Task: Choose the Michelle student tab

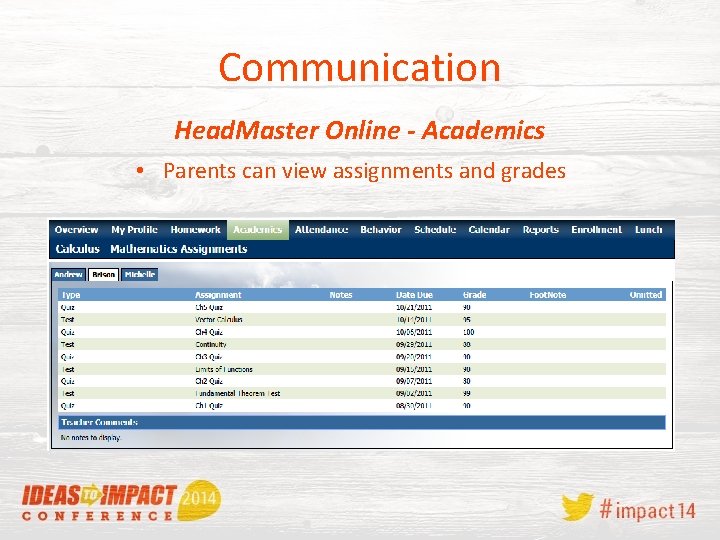Action: (x=140, y=275)
